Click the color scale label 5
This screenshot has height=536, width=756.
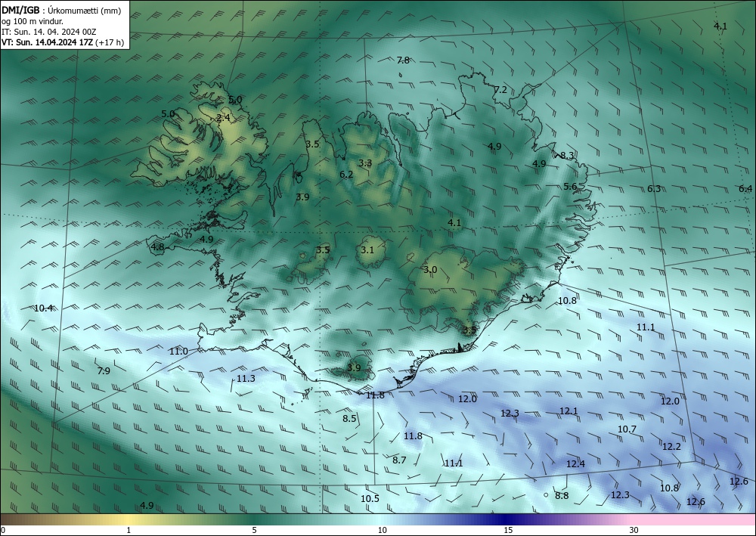tap(254, 530)
